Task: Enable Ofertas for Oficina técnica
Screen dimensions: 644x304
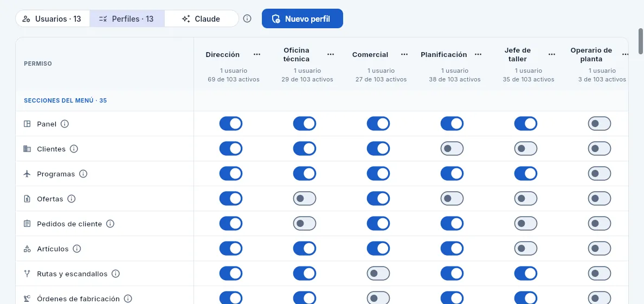Action: [x=304, y=199]
